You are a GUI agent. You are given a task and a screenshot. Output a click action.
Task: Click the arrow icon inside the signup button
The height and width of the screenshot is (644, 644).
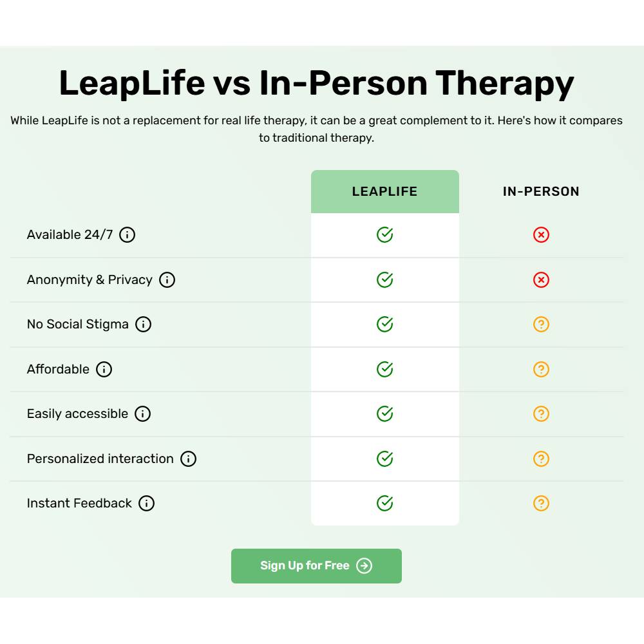click(364, 566)
